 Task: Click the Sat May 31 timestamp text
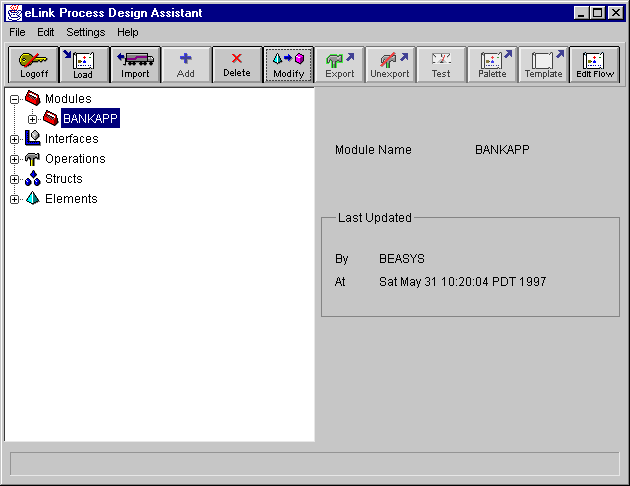pos(462,282)
